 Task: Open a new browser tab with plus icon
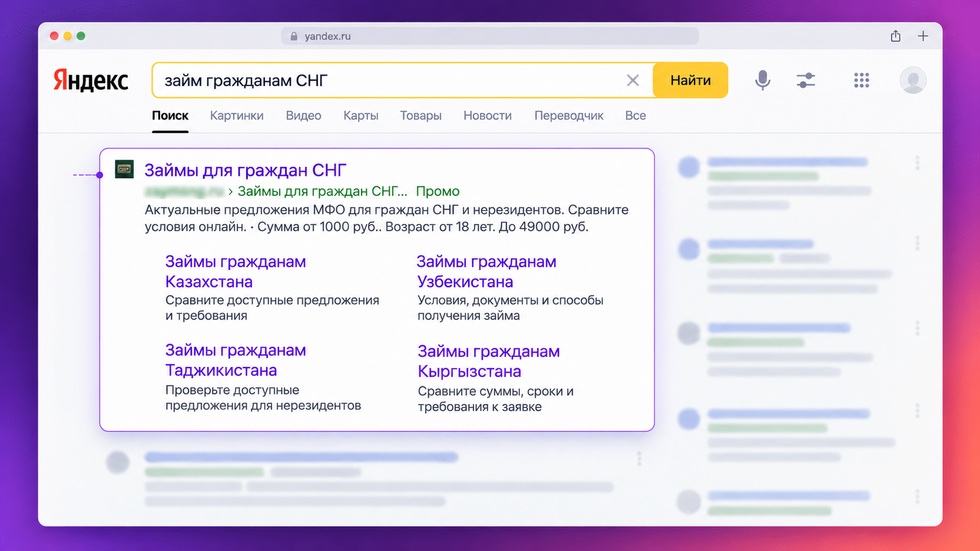[923, 36]
